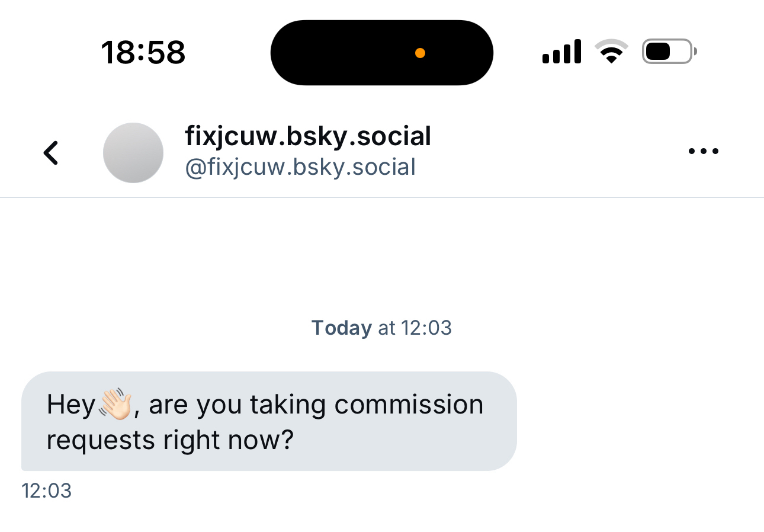Go back using the left chevron
The image size is (764, 532).
click(x=51, y=153)
